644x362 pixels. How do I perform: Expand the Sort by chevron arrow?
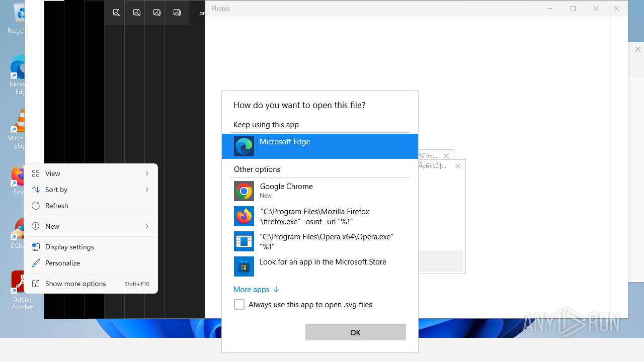[x=147, y=190]
